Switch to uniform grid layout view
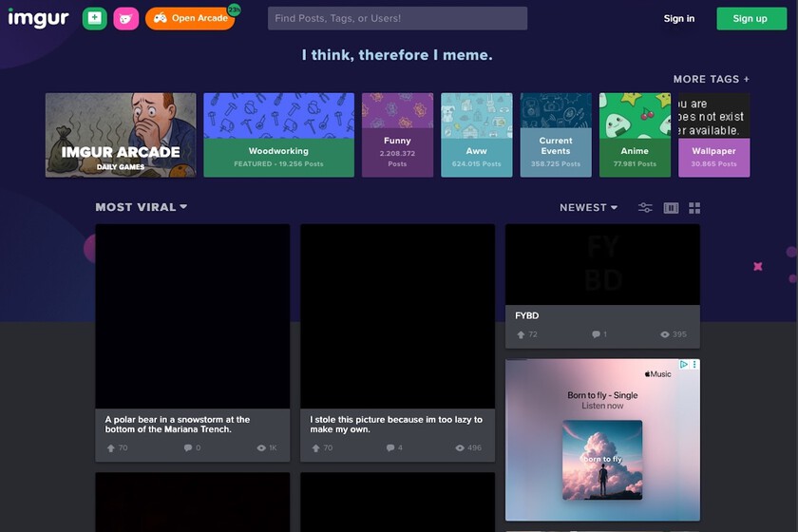The image size is (798, 532). pos(694,208)
